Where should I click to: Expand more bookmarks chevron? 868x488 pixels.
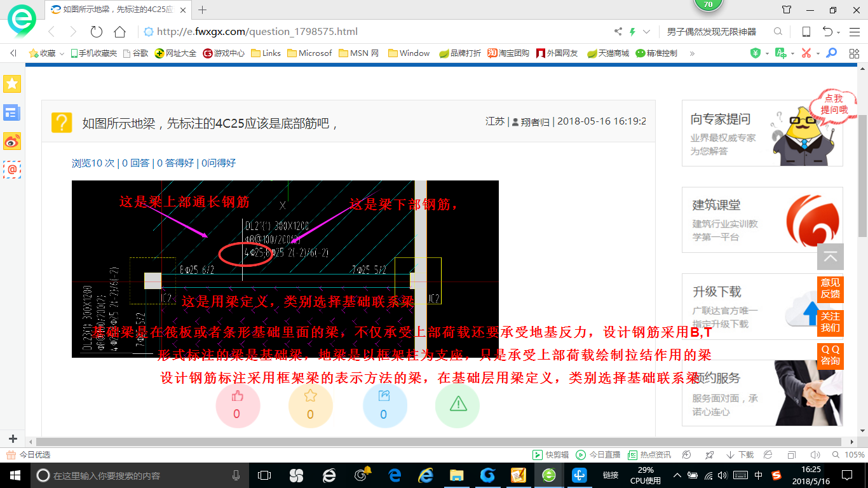(692, 53)
